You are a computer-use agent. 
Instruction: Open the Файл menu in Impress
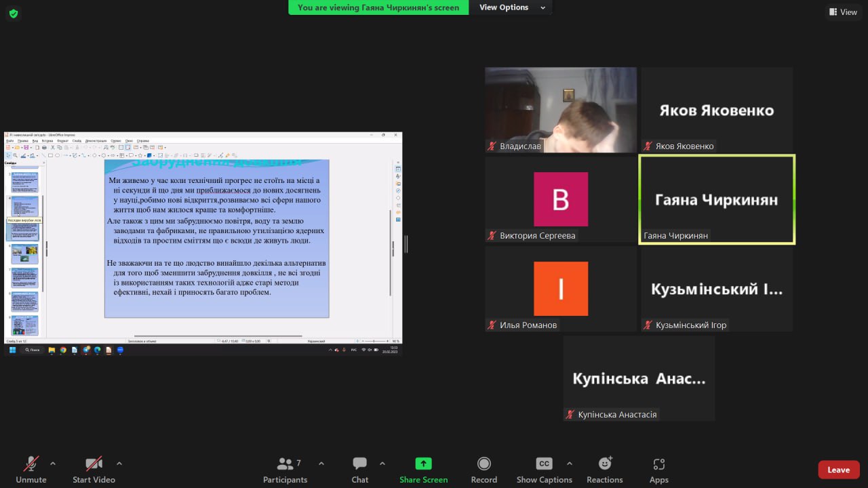click(9, 141)
